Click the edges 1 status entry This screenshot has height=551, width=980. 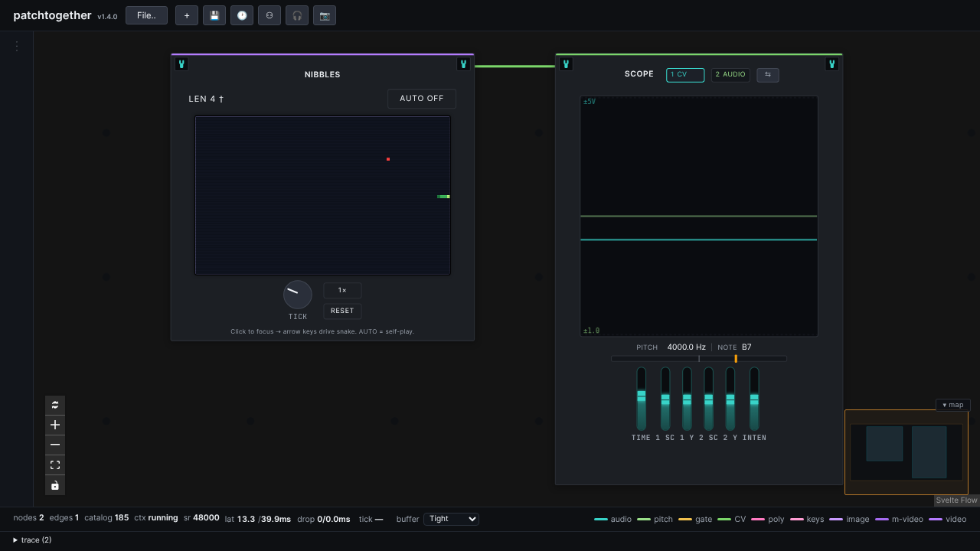point(64,518)
